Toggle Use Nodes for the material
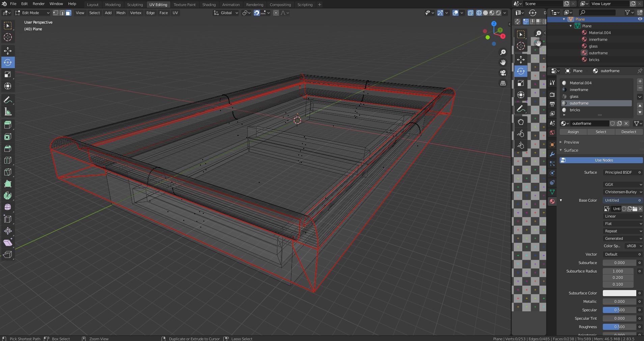This screenshot has height=341, width=644. click(x=601, y=160)
